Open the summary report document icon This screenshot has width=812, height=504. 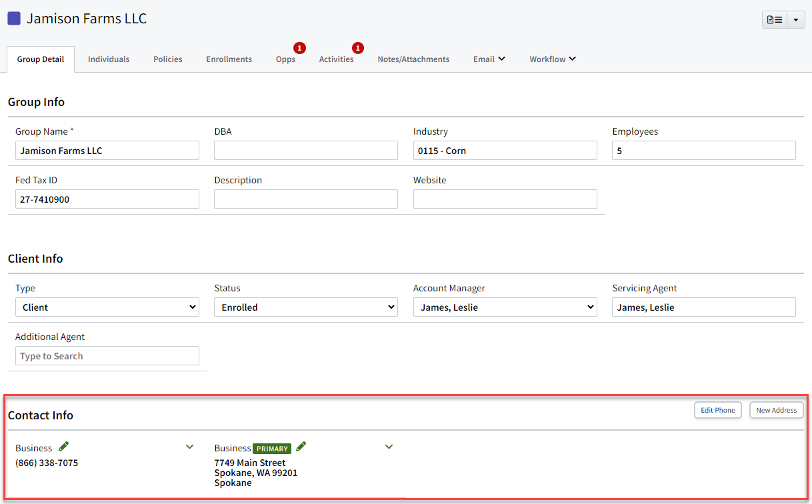tap(773, 19)
